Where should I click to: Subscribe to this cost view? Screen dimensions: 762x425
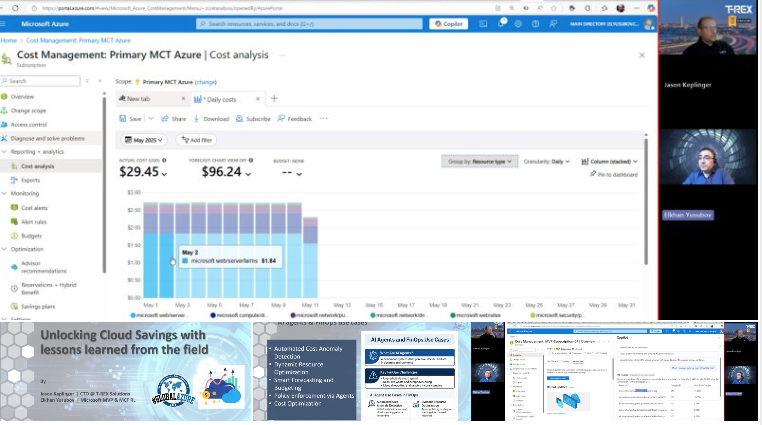[253, 119]
